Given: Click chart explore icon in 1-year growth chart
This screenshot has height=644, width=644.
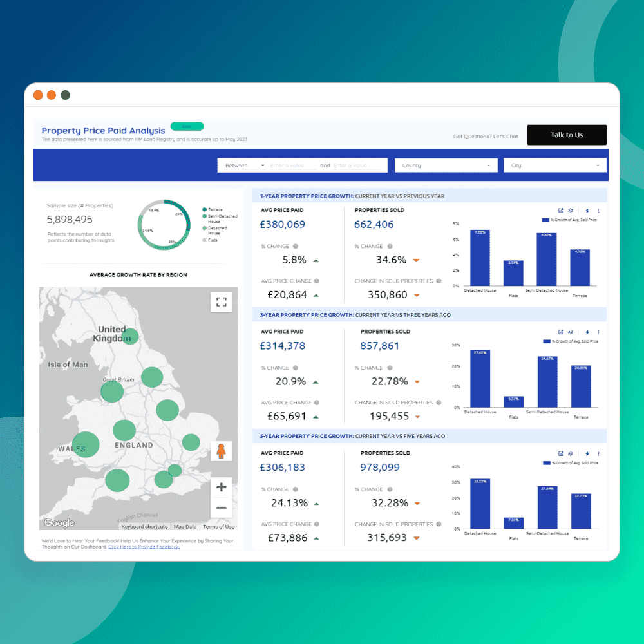Looking at the screenshot, I should click(561, 211).
